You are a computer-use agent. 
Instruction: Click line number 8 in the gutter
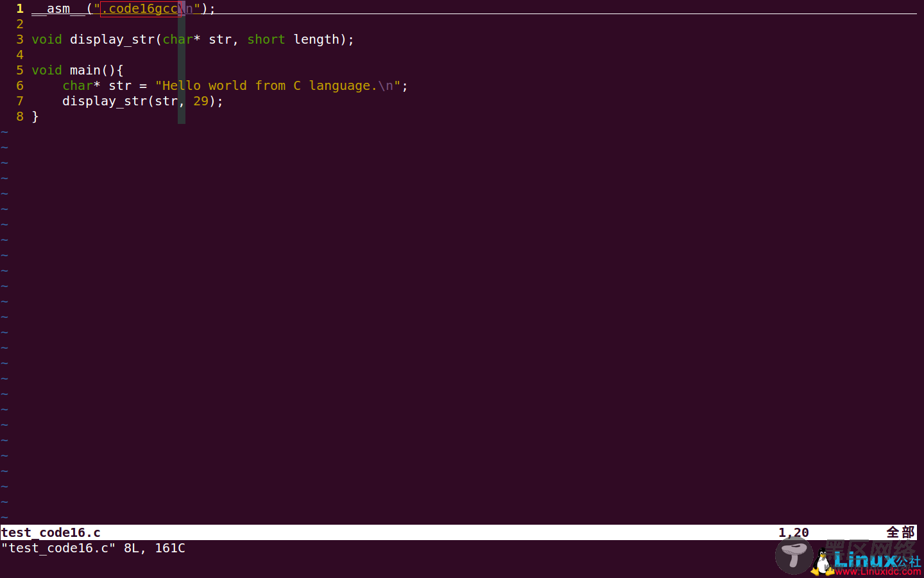tap(20, 117)
